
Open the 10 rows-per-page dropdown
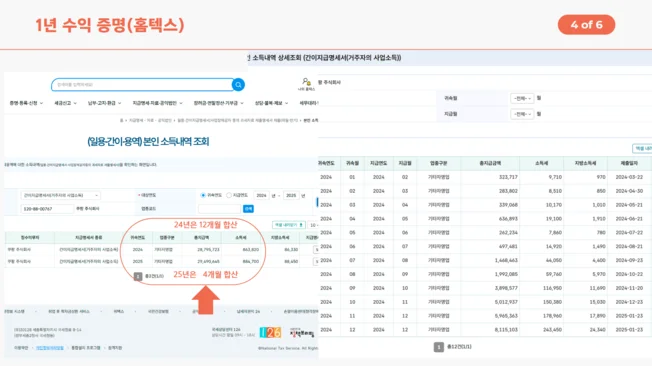click(x=313, y=225)
